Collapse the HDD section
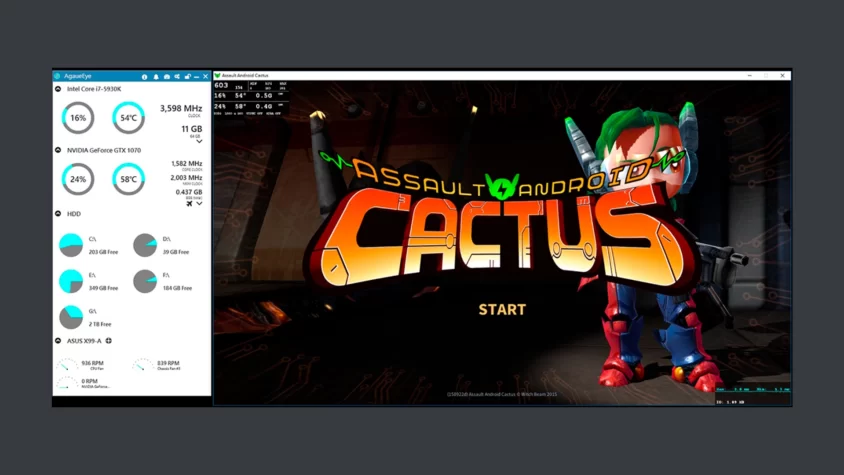The image size is (844, 475). 58,214
